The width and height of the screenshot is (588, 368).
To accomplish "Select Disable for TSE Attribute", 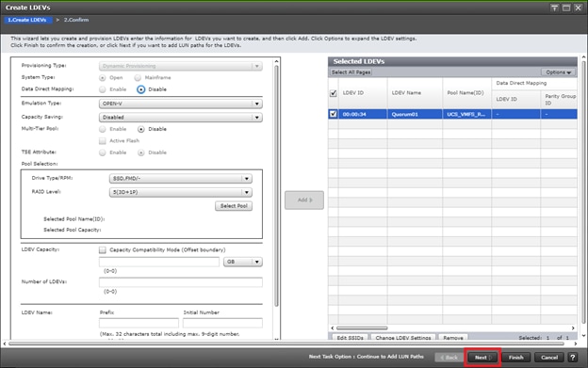I will [140, 152].
